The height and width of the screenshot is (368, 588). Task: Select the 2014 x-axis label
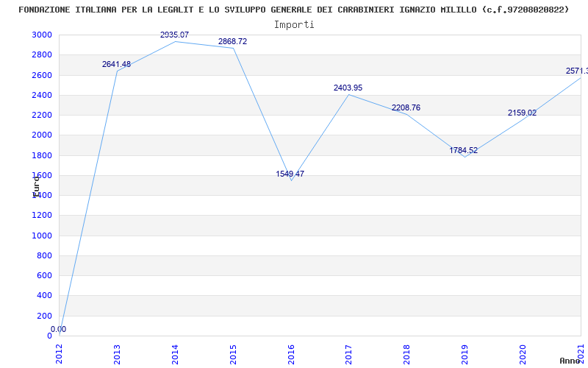click(175, 355)
